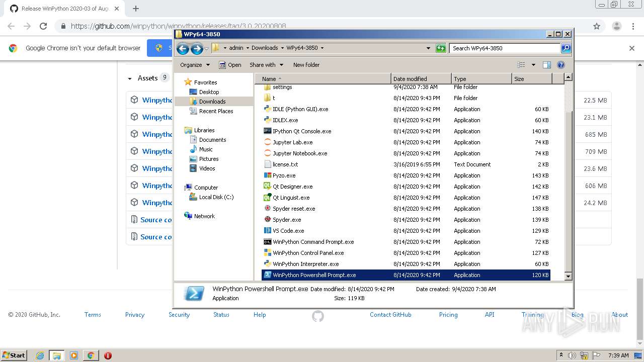The image size is (644, 362).
Task: Bookmark this page with the star icon
Action: 597,26
